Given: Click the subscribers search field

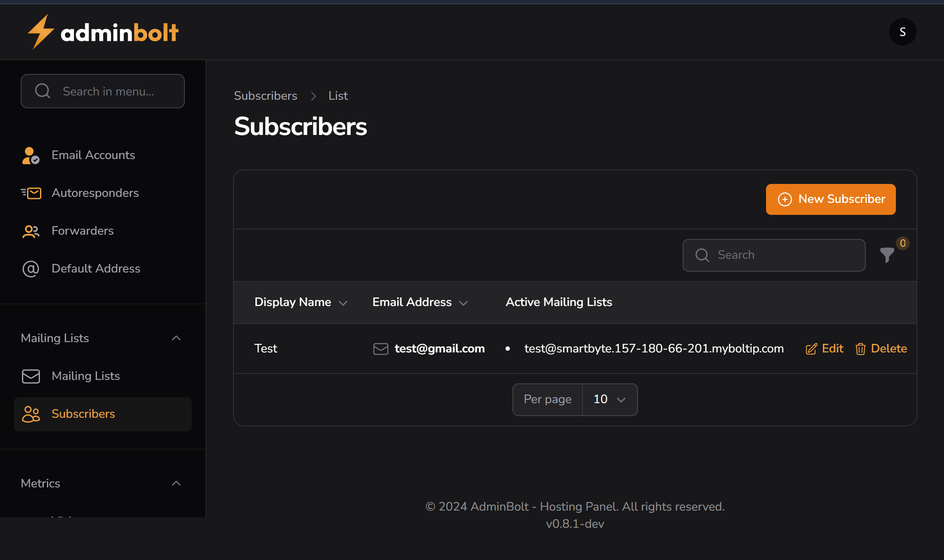Looking at the screenshot, I should tap(774, 255).
